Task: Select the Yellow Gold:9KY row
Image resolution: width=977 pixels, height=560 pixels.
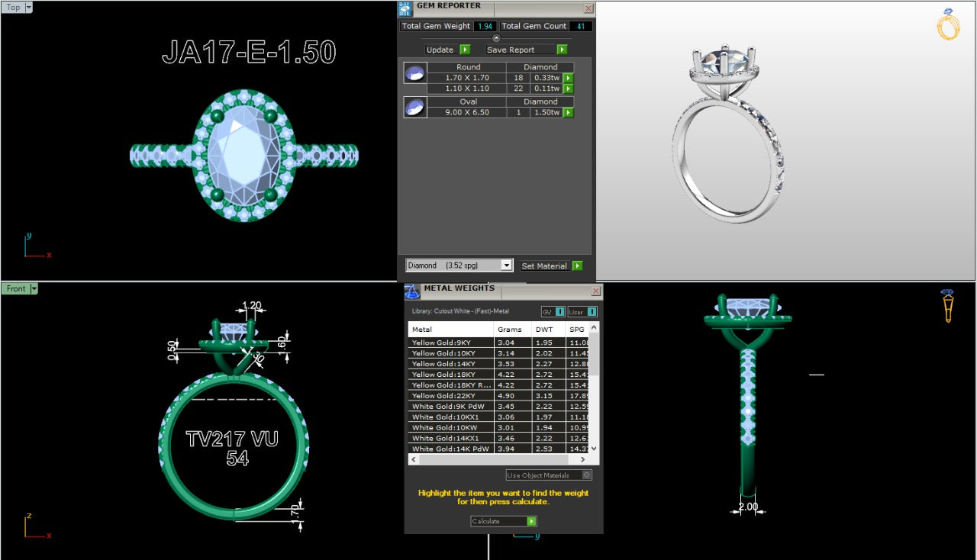Action: [x=499, y=343]
